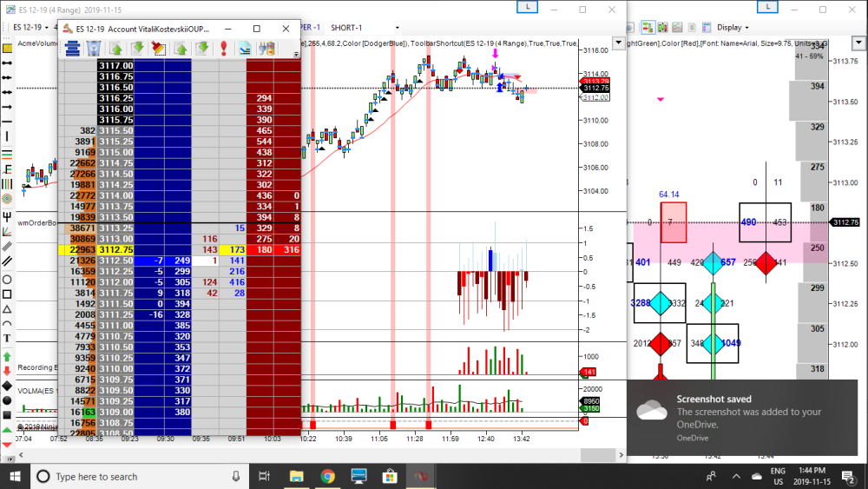Click the 3116.25 price cell in SuperDOM

pos(115,98)
